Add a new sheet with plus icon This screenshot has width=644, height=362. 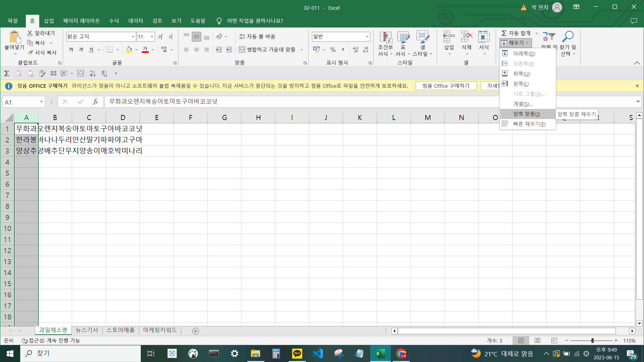pos(196,331)
